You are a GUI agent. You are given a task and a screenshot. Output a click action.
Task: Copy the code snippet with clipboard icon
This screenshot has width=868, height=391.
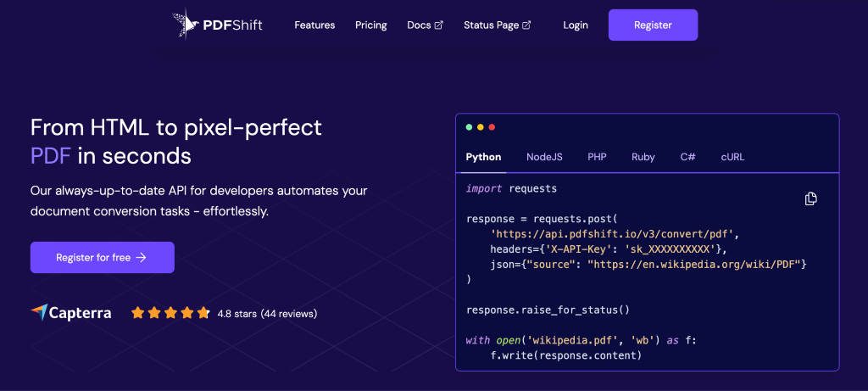point(810,198)
